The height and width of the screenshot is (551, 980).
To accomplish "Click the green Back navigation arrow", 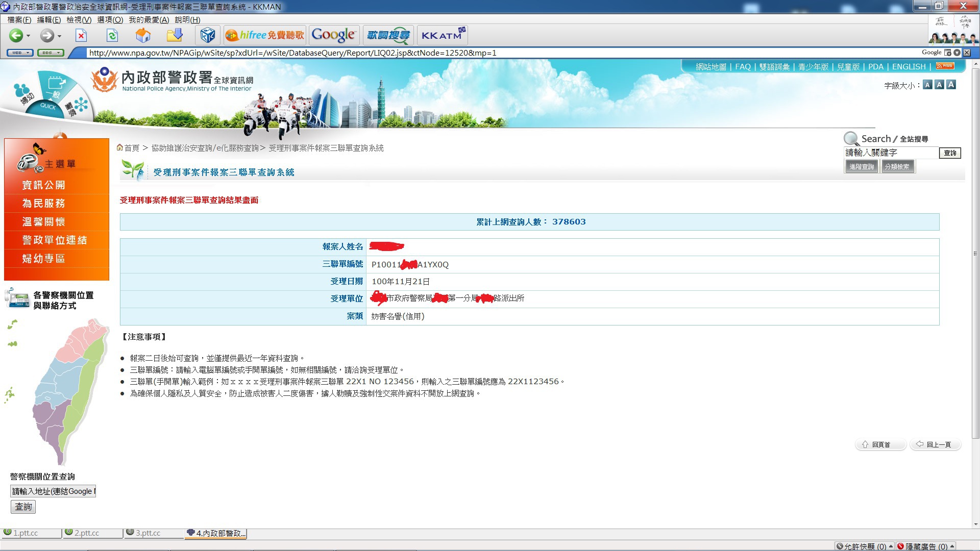I will pos(15,35).
